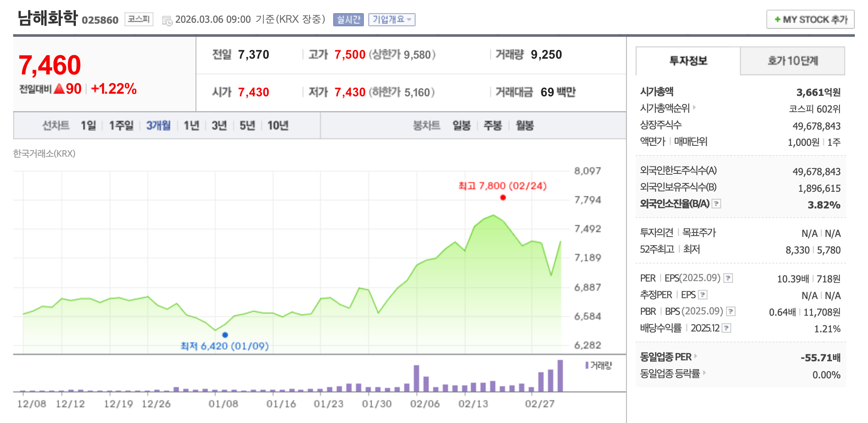This screenshot has height=423, width=868.
Task: Show the 일봉 candlestick chart
Action: (462, 126)
